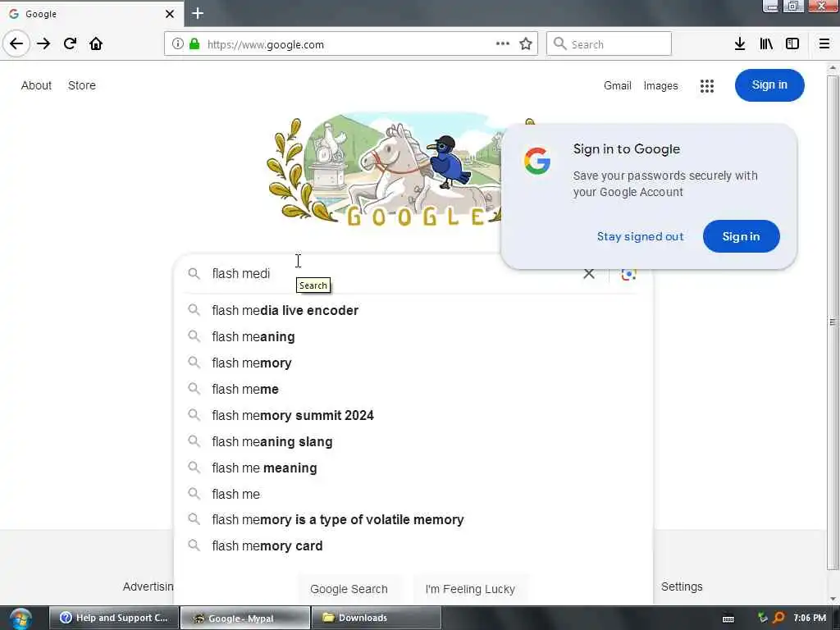Open the Gmail link
This screenshot has height=630, width=840.
(x=617, y=85)
